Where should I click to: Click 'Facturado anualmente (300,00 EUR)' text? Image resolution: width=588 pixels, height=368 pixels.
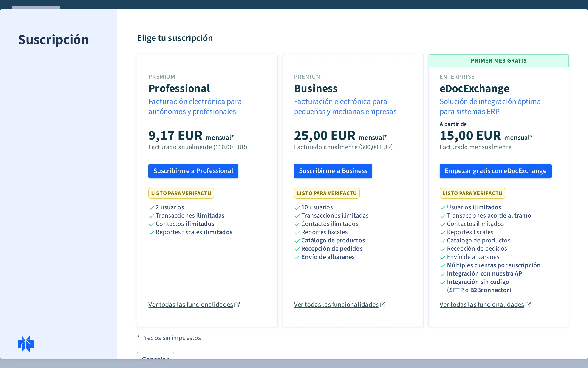coord(343,147)
